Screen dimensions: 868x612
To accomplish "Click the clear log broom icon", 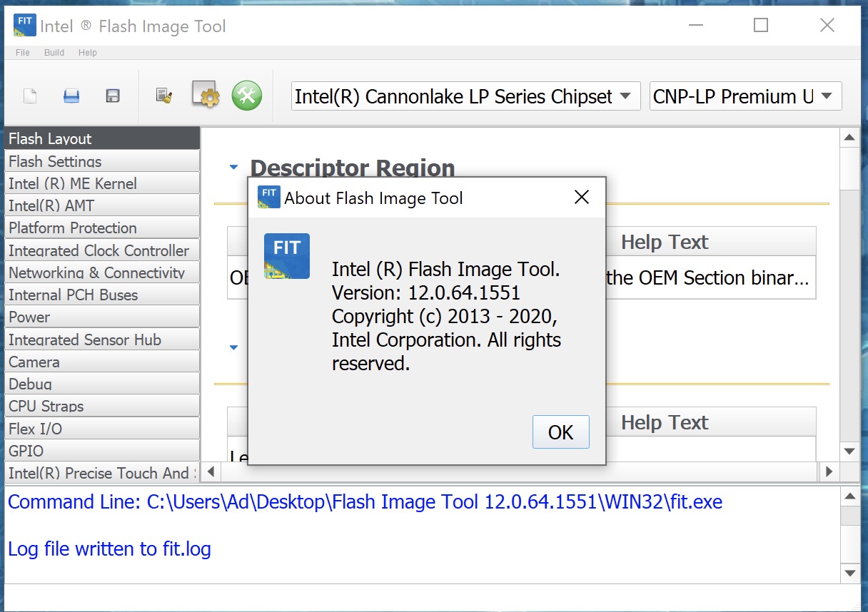I will point(165,96).
